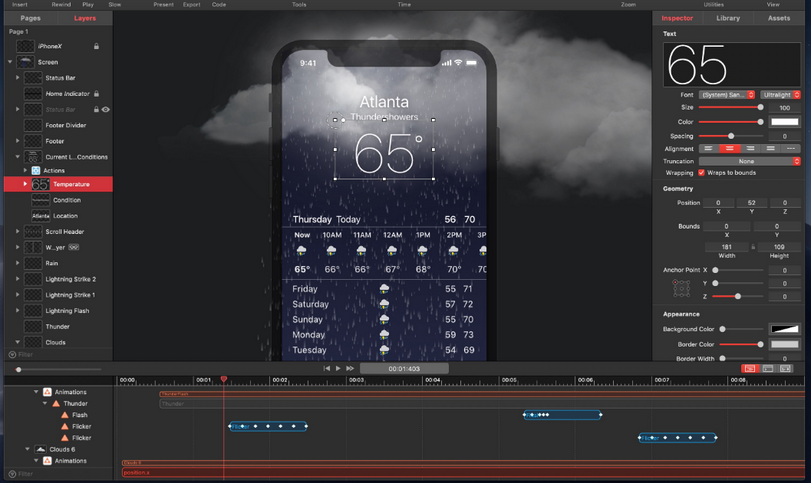Screen dimensions: 811x483
Task: Click the timeline Filter icon at bottom
Action: [x=12, y=474]
